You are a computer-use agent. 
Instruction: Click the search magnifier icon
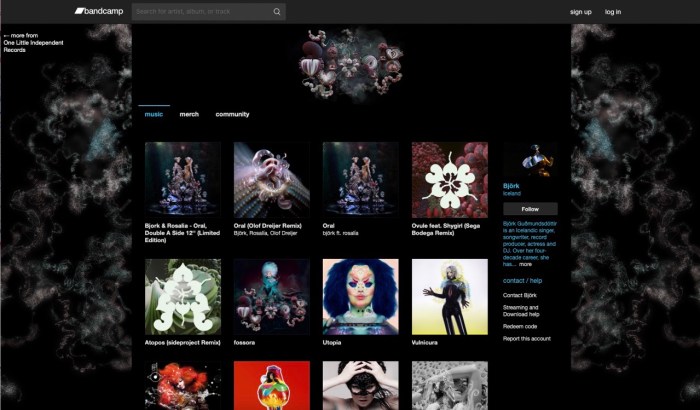277,12
